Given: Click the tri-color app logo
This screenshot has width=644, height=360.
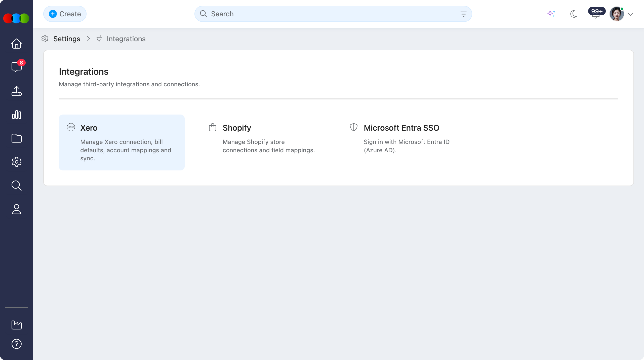Looking at the screenshot, I should (16, 18).
